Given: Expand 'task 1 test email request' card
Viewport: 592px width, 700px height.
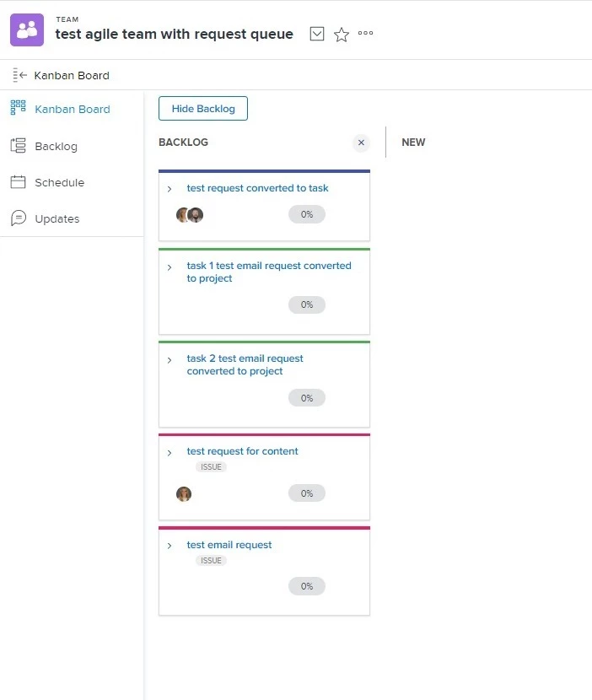Looking at the screenshot, I should (x=170, y=267).
